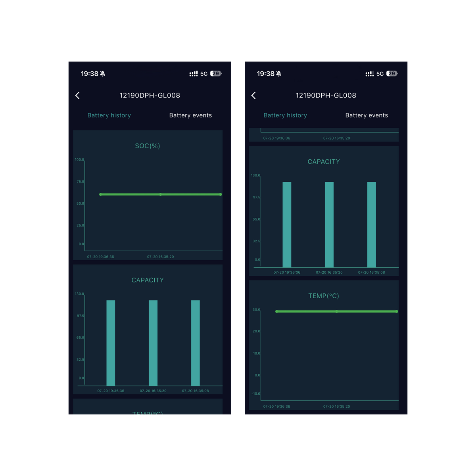Tap 07-20 16:35:08 label under right CAPACITY chart
The width and height of the screenshot is (476, 476).
[x=372, y=273]
